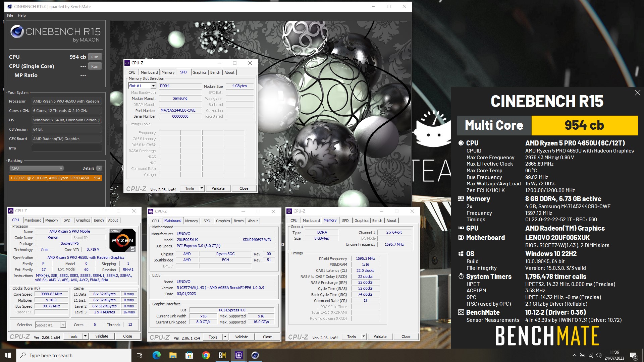Click the network icon in tray

tap(591, 355)
